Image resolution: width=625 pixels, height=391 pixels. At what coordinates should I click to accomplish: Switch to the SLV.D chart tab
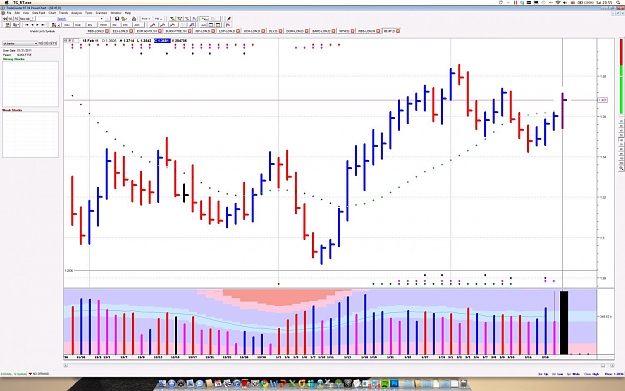(273, 31)
